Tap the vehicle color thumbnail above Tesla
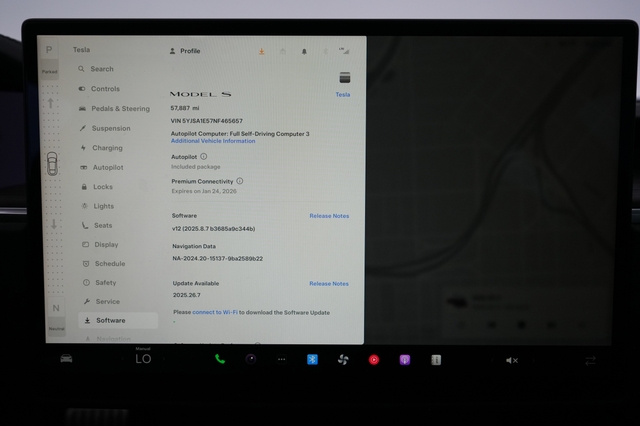 pyautogui.click(x=345, y=78)
